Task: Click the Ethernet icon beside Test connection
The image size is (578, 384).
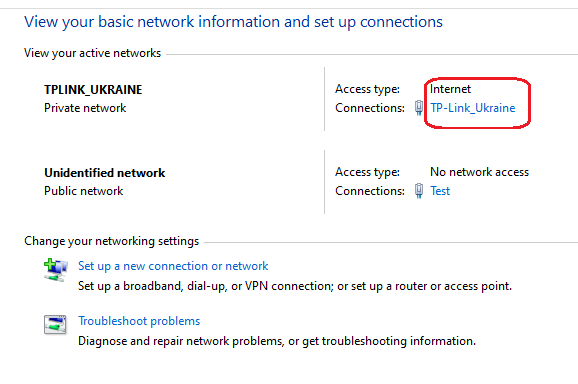Action: tap(419, 191)
